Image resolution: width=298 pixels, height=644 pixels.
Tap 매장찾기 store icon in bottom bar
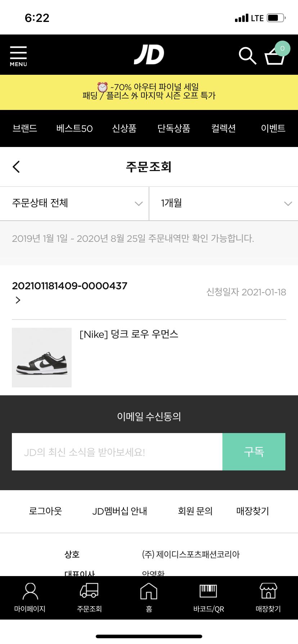268,597
